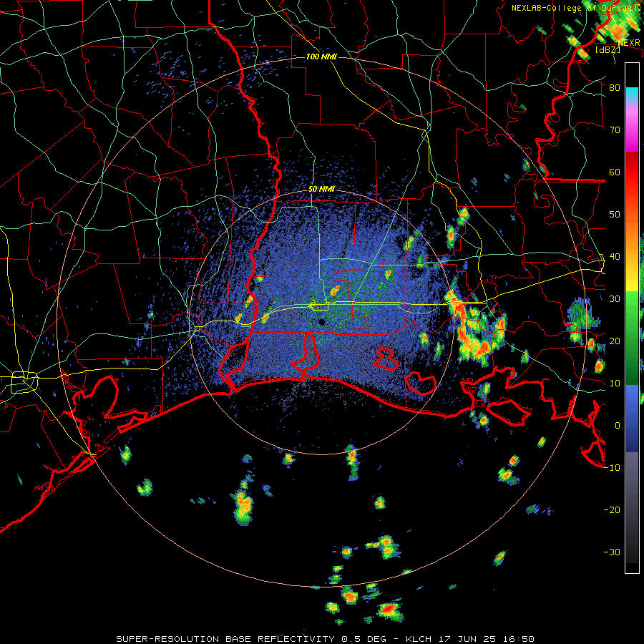Viewport: 644px width, 644px height.
Task: Click the black radar site dot at center
Action: click(321, 321)
